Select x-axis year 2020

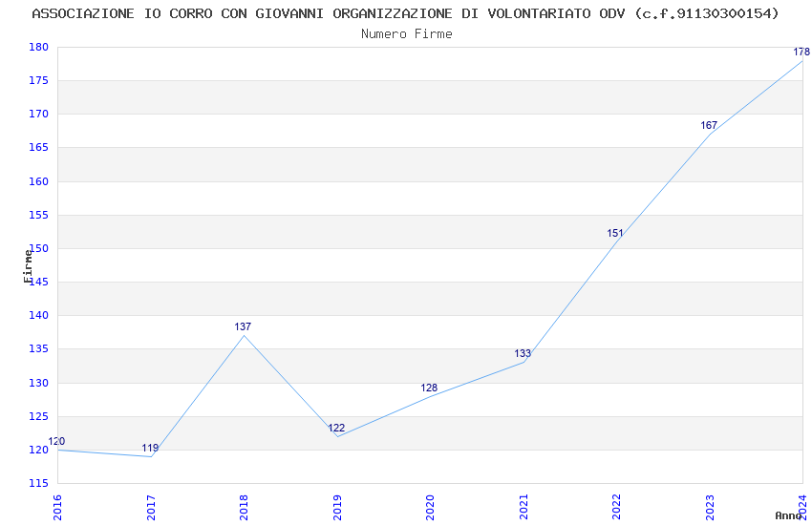point(430,508)
